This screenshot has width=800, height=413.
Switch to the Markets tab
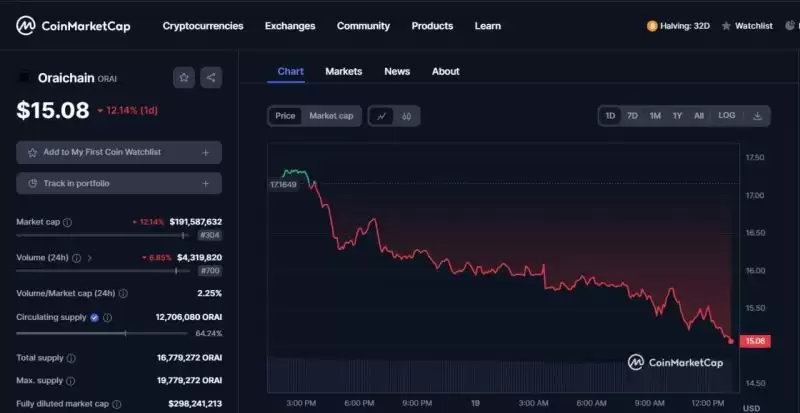point(343,71)
